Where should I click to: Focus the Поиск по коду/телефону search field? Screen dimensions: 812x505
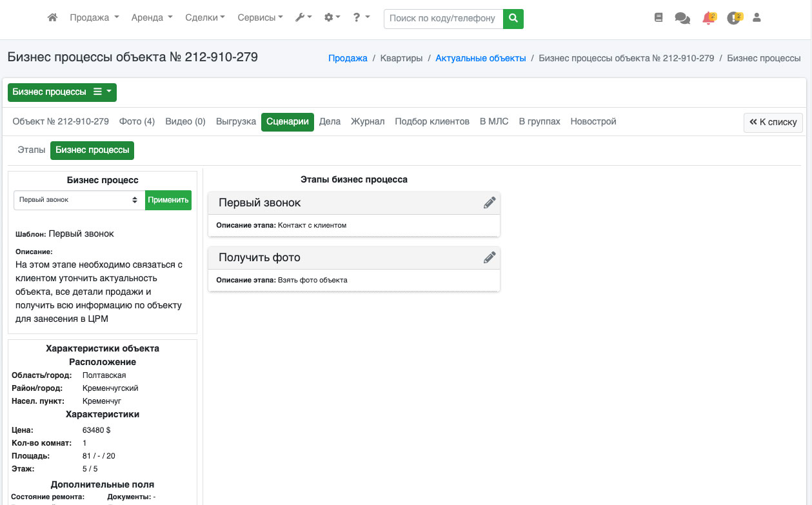click(443, 19)
